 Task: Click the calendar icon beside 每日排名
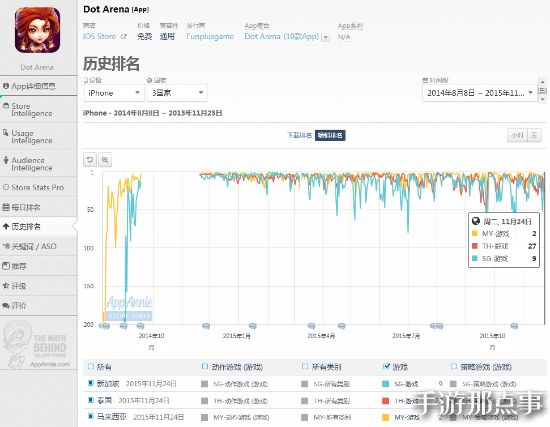point(6,207)
